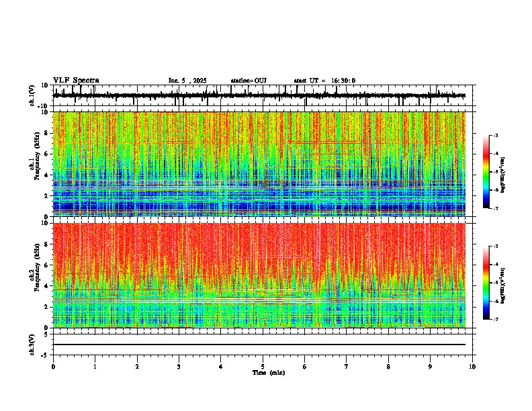Click the "2" tick on the Time axis
The height and width of the screenshot is (411, 532).
click(137, 367)
